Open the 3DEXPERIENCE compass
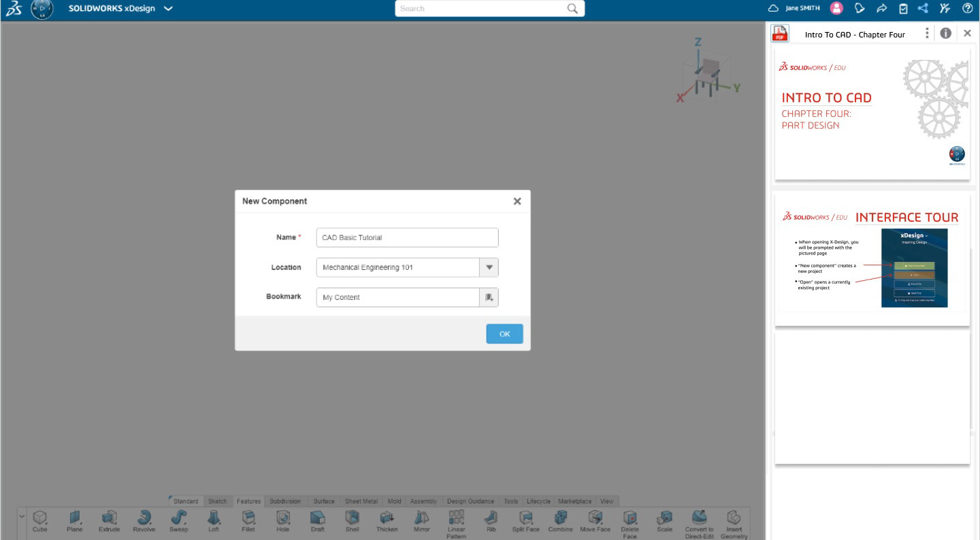The height and width of the screenshot is (540, 980). 42,9
